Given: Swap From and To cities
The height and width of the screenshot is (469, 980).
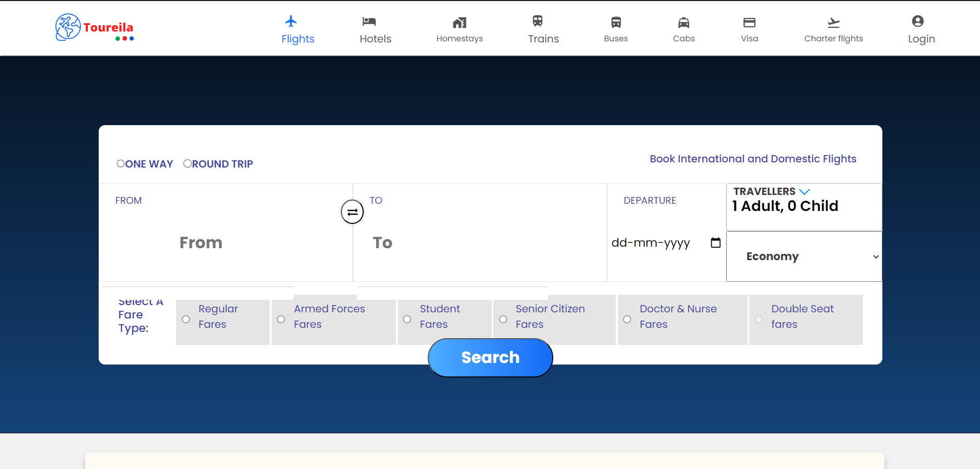Looking at the screenshot, I should click(x=352, y=212).
